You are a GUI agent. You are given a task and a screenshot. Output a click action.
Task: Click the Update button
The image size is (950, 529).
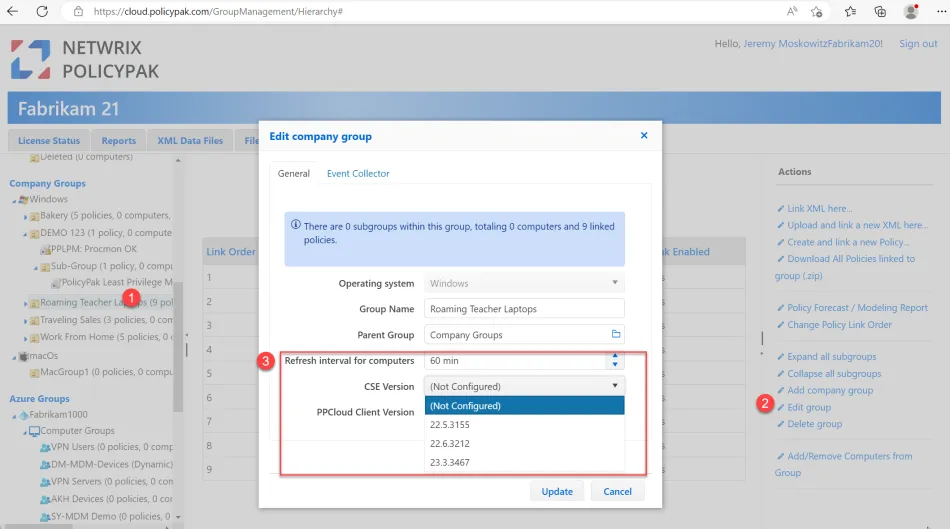557,491
